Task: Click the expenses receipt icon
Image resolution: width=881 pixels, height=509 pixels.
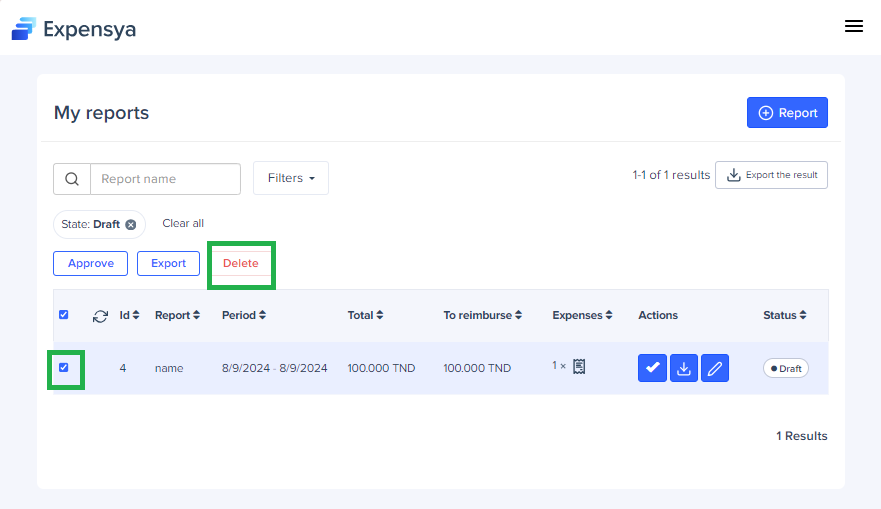Action: [579, 367]
